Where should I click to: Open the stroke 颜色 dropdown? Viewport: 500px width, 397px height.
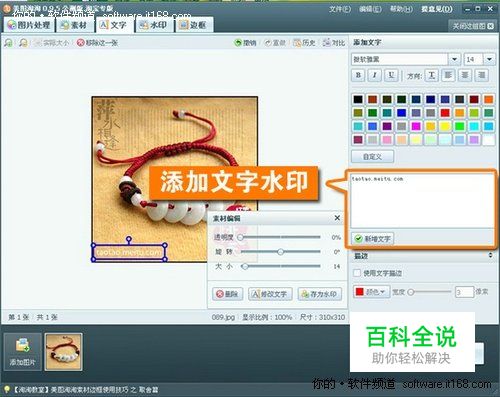(x=371, y=292)
